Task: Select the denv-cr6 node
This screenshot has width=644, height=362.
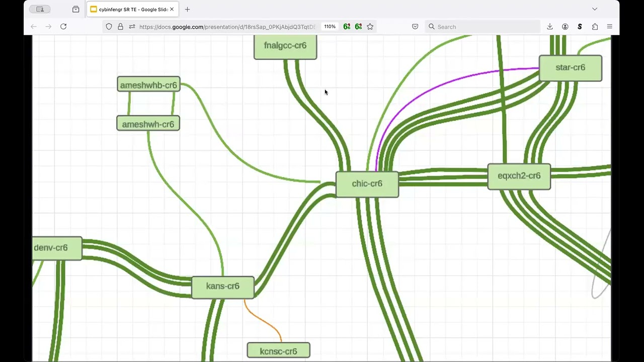Action: pyautogui.click(x=57, y=248)
